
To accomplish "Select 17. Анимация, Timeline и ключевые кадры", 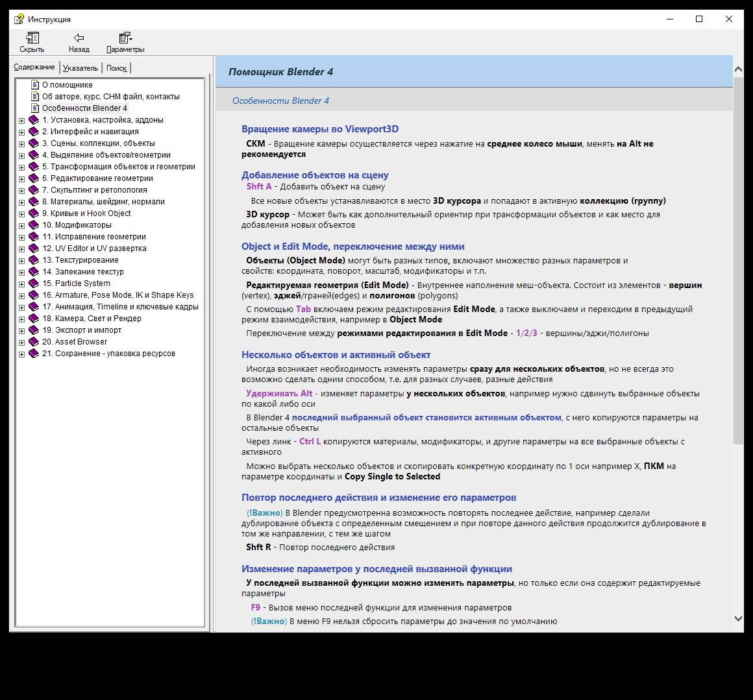I will (x=120, y=307).
